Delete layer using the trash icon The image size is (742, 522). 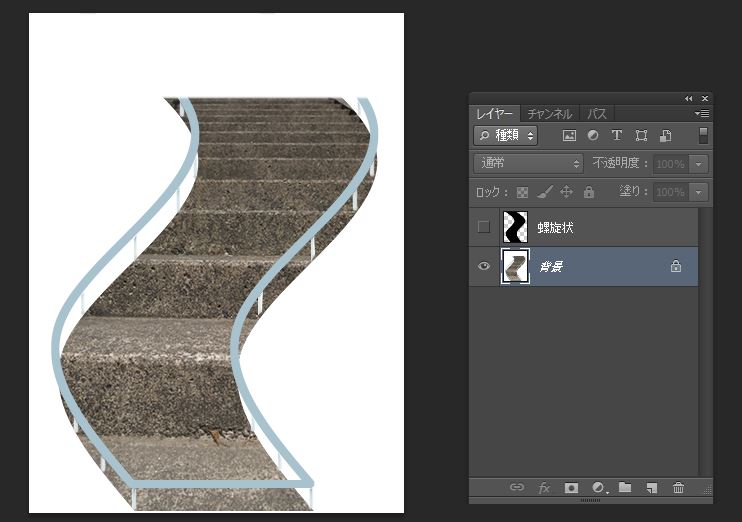tap(679, 488)
